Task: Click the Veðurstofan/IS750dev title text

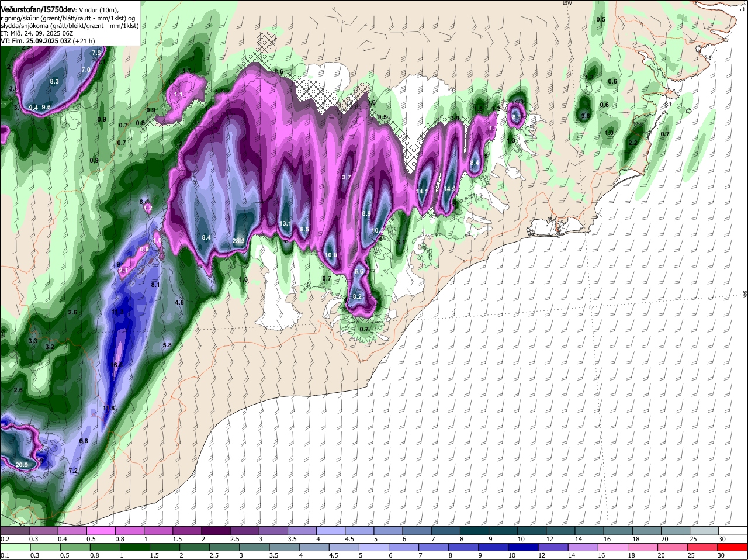Action: 38,9
